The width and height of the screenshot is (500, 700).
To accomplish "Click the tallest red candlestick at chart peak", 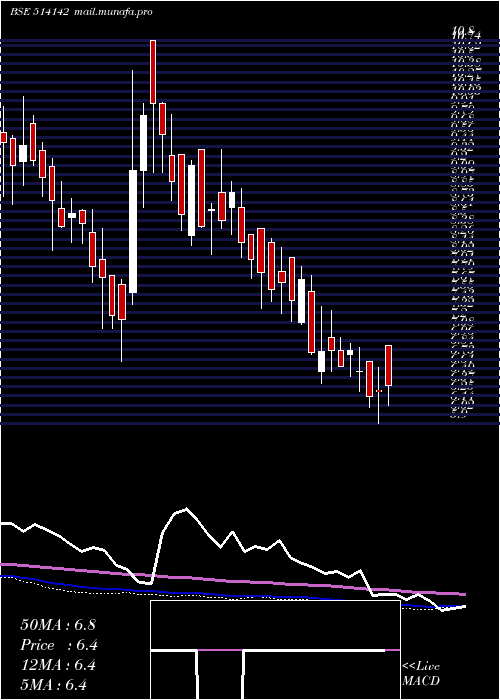I will [x=153, y=72].
